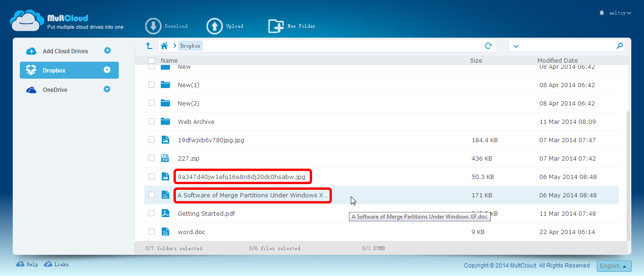Check the box for word.doc

click(151, 232)
